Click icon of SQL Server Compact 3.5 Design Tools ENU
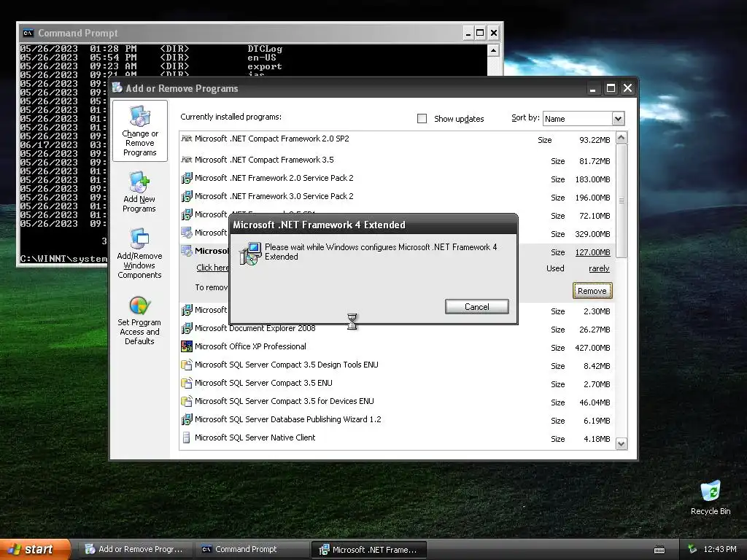Viewport: 747px width, 560px height. coord(186,365)
